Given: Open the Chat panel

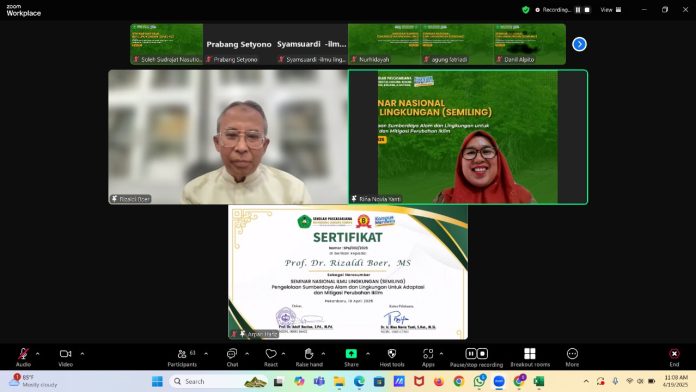Looking at the screenshot, I should click(x=232, y=357).
